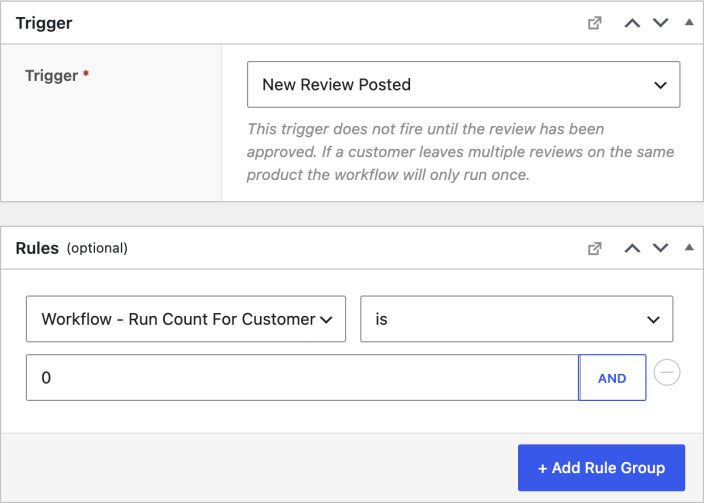Open the 'is' comparison dropdown
Viewport: 704px width, 503px height.
(516, 319)
